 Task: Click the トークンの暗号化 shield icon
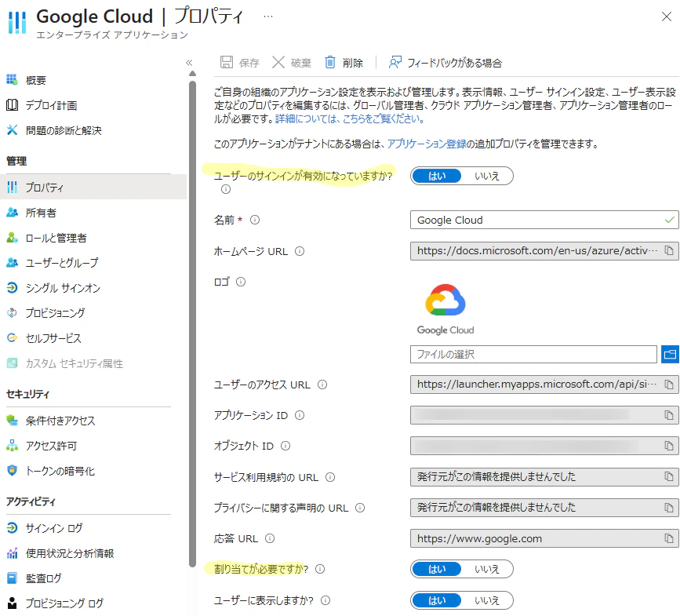point(12,470)
